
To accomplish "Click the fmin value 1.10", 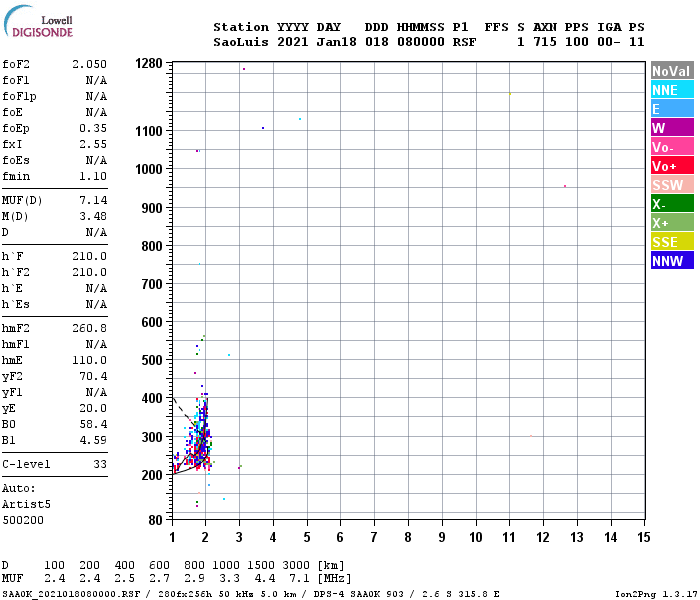I will coord(93,176).
